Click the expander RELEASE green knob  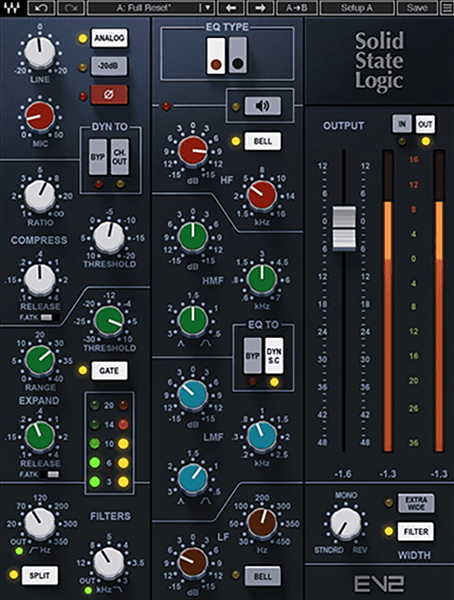(x=39, y=435)
